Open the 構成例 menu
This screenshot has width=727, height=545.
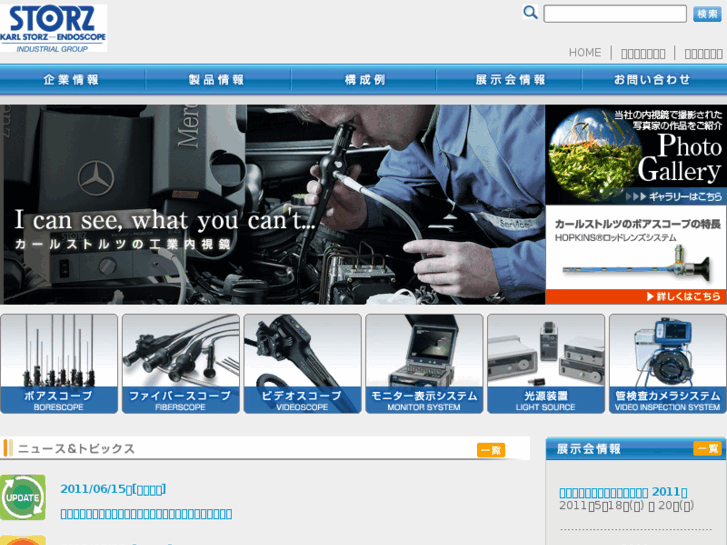coord(364,80)
